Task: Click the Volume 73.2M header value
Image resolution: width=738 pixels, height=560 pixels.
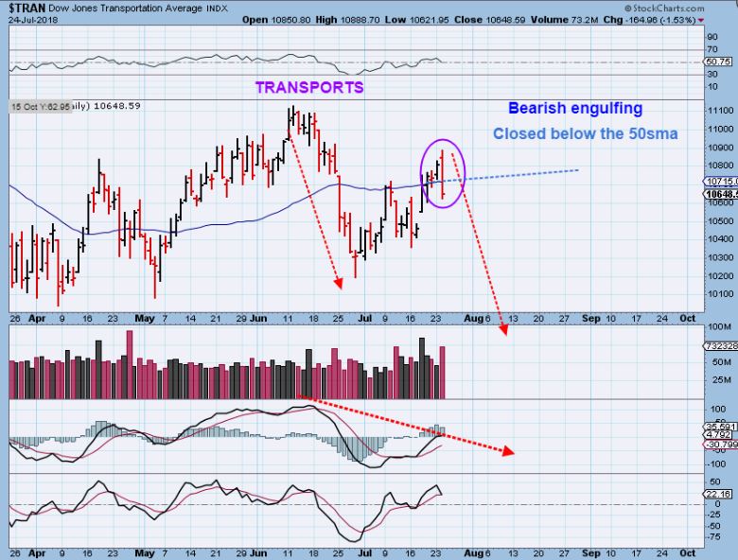Action: [x=564, y=20]
